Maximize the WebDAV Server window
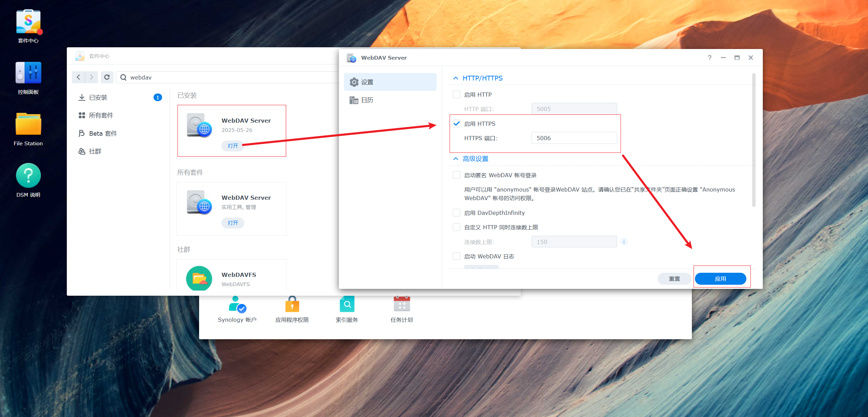 coord(737,58)
